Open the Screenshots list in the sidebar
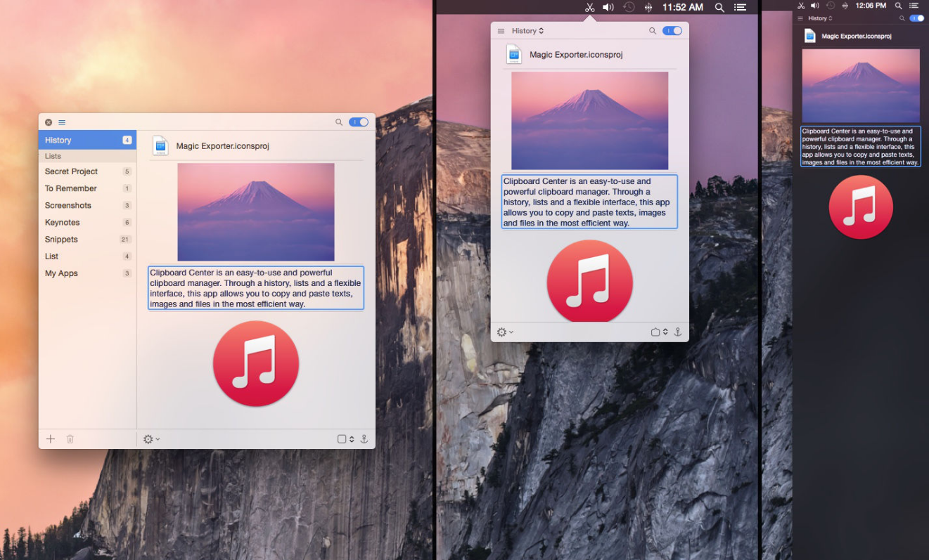 (x=68, y=205)
